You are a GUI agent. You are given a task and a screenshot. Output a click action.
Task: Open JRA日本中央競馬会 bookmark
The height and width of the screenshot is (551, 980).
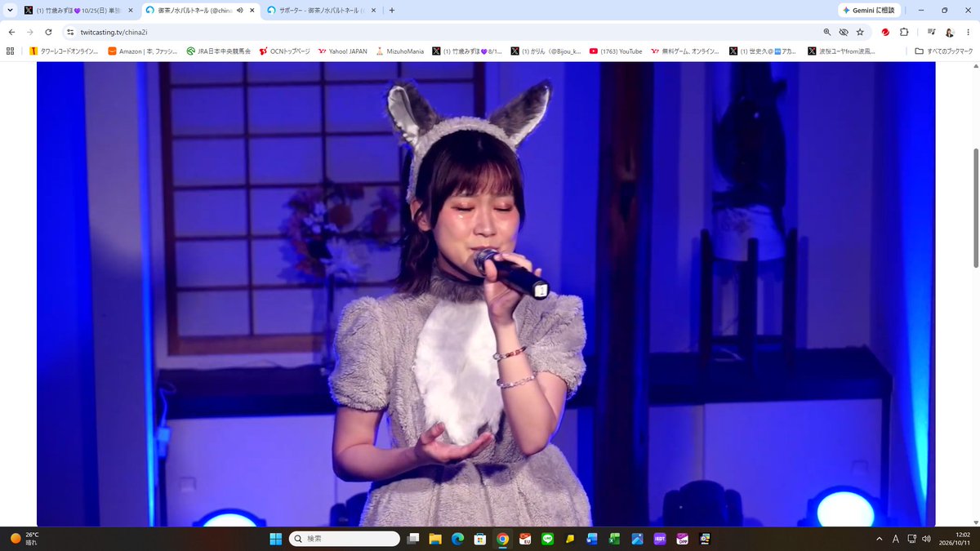[218, 51]
